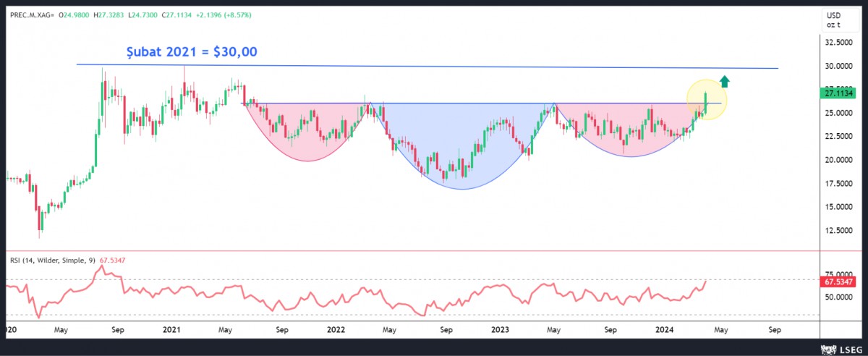Click the 30.0000 price axis label
868x356 pixels.
(839, 67)
